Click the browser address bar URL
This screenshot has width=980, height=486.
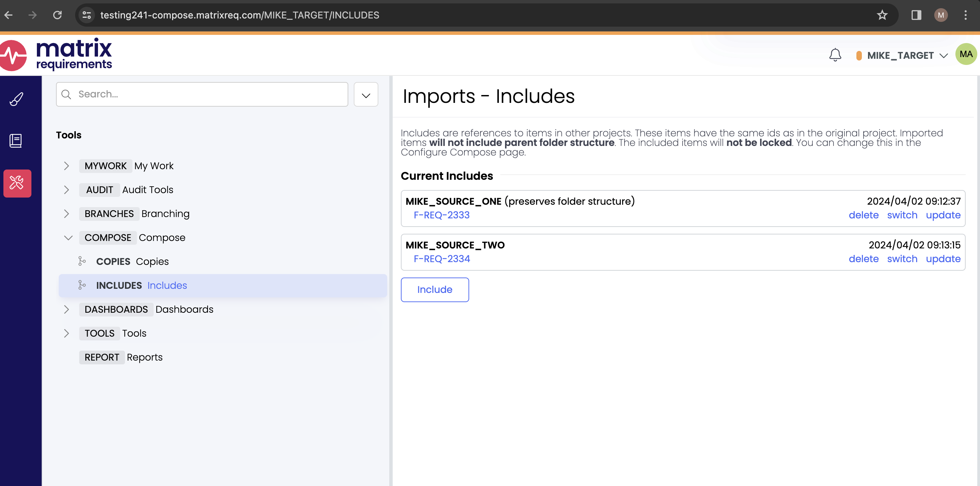[x=240, y=15]
